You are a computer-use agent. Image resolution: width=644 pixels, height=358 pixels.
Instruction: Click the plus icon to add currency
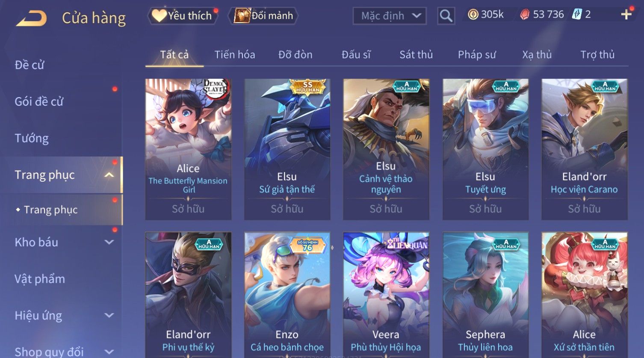tap(626, 15)
